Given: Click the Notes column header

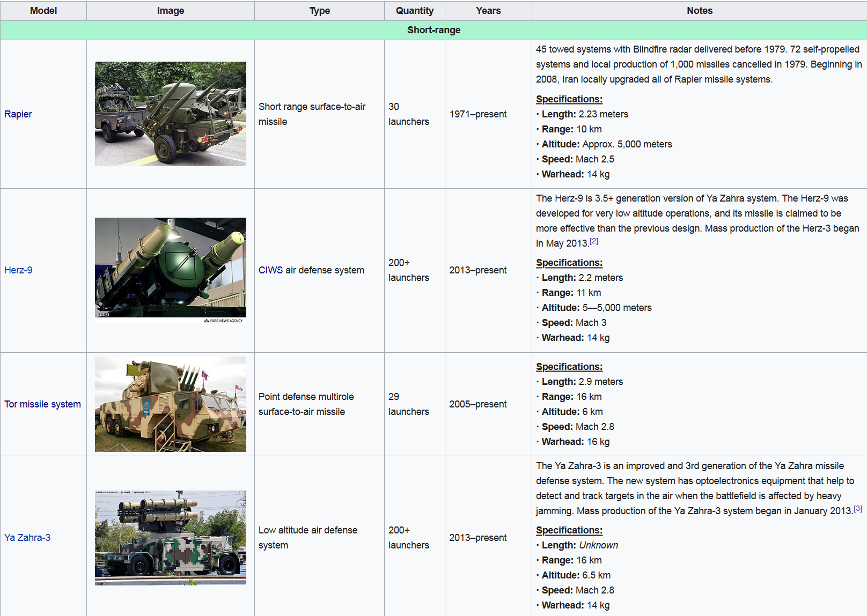Looking at the screenshot, I should point(700,11).
